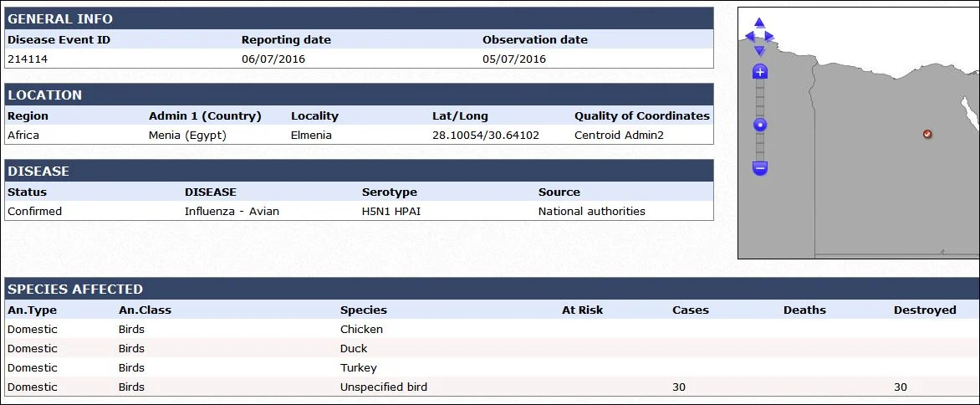
Task: Select the H5N1 HPAI serotype text
Action: click(x=390, y=211)
